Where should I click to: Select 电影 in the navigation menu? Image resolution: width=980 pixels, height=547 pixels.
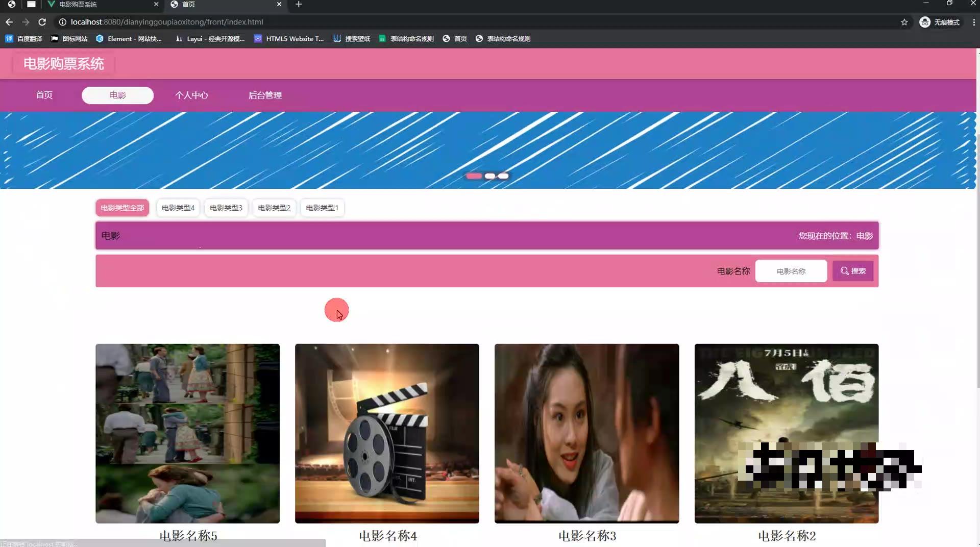[x=117, y=95]
